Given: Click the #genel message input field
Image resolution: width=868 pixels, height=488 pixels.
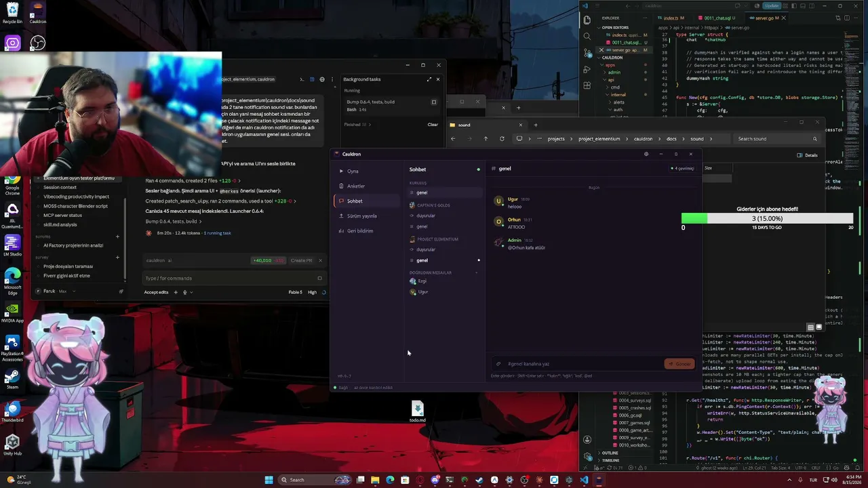Looking at the screenshot, I should (583, 364).
